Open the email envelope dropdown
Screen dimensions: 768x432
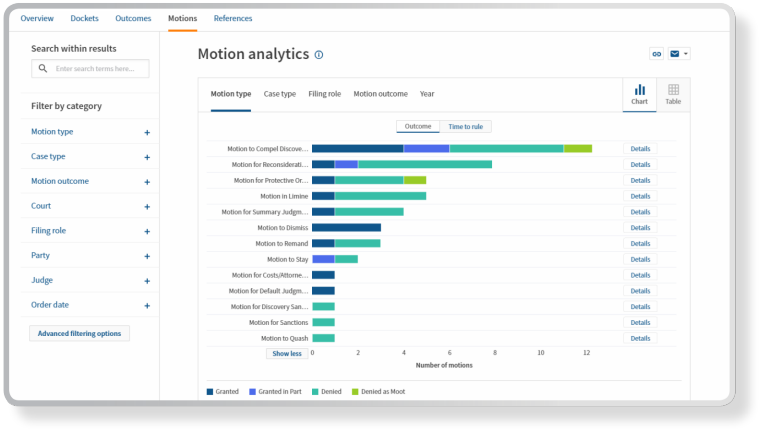[679, 54]
